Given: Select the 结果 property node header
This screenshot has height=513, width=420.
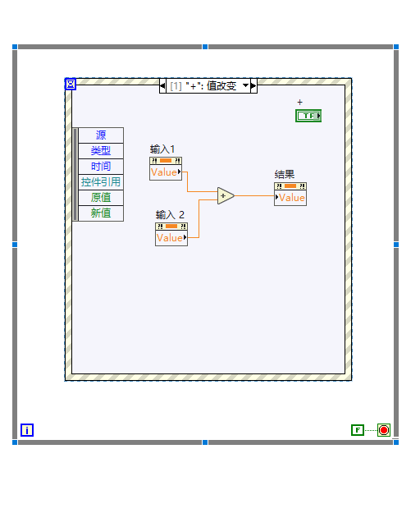Looking at the screenshot, I should coord(290,186).
